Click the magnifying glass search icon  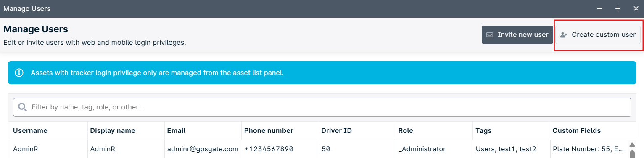pos(23,107)
